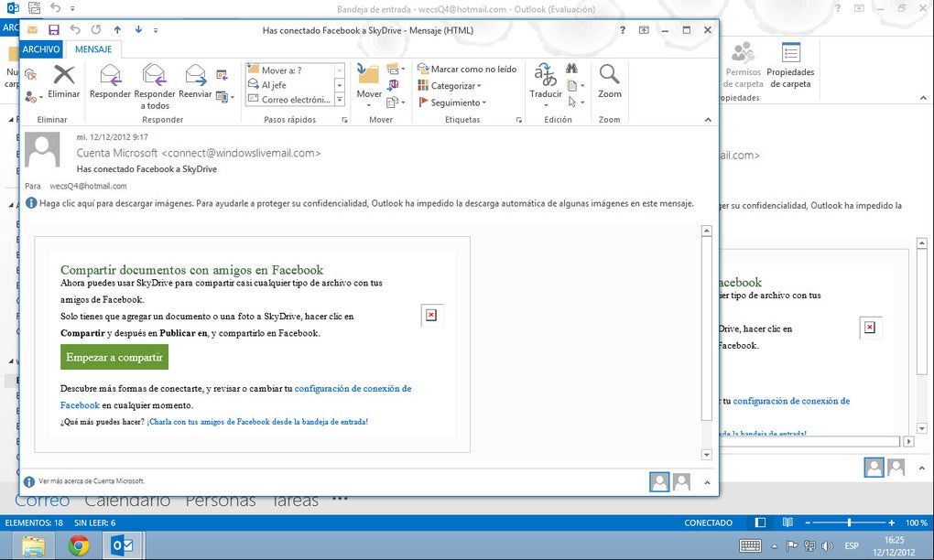This screenshot has height=560, width=934.
Task: Click Permisos de carpeta in the main Outlook window
Action: 743,66
